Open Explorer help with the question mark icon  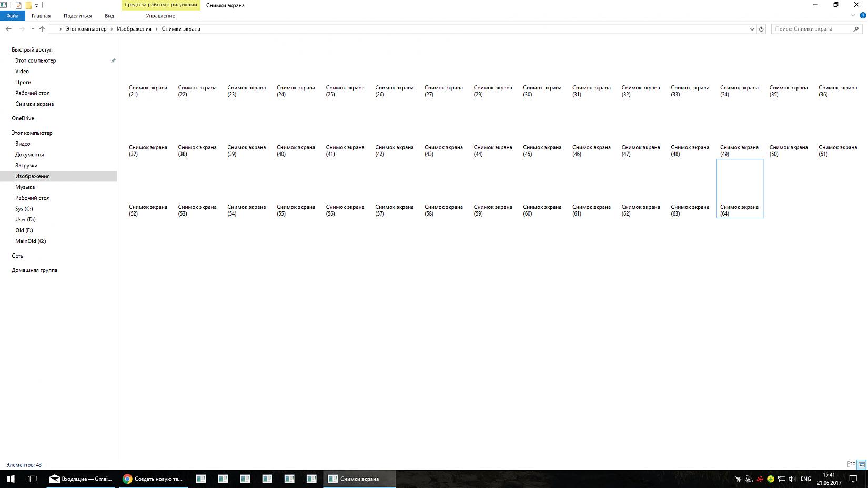(x=863, y=15)
